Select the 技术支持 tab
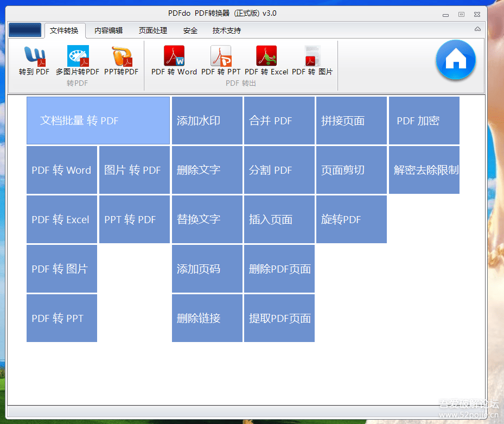504x424 pixels. tap(227, 30)
